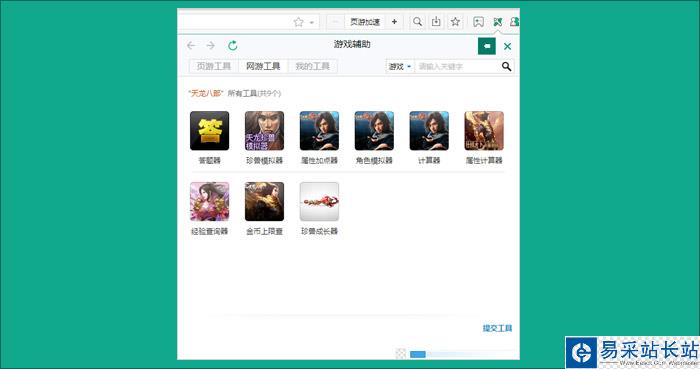This screenshot has height=369, width=700.
Task: Open the 计算器 tool
Action: (429, 131)
